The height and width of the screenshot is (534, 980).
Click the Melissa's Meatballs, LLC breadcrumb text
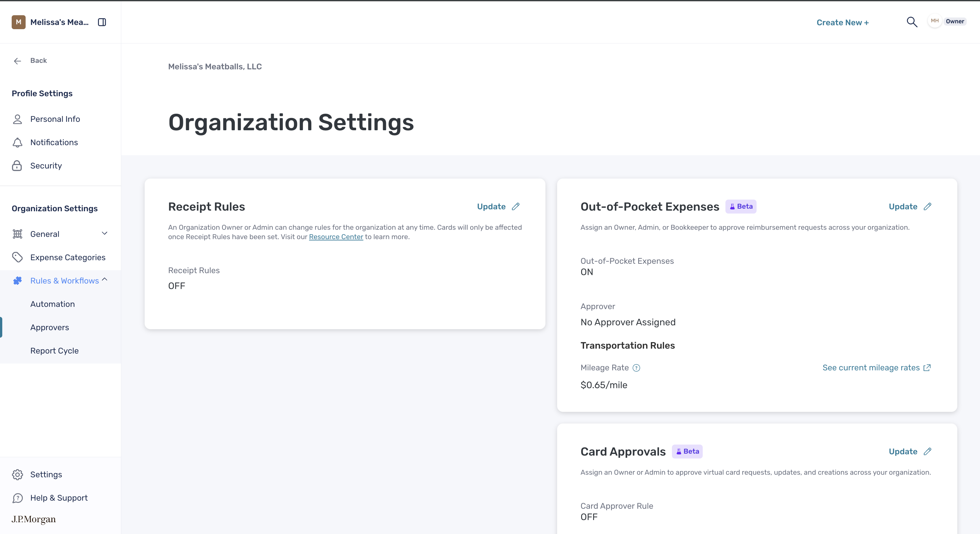[x=215, y=66]
